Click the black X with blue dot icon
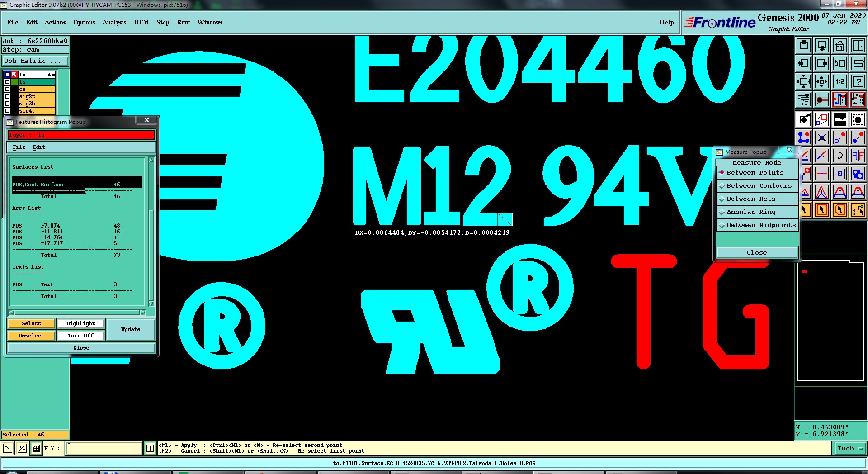This screenshot has height=474, width=868. coord(822,137)
